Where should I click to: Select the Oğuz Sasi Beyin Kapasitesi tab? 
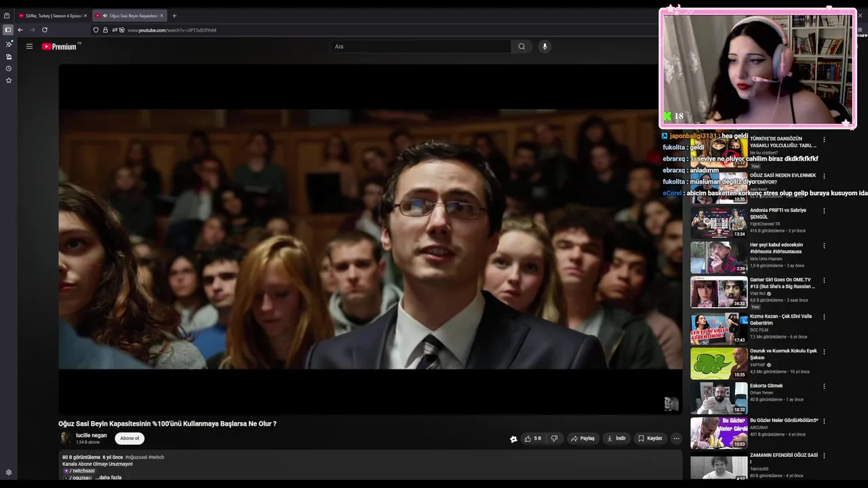pos(129,16)
